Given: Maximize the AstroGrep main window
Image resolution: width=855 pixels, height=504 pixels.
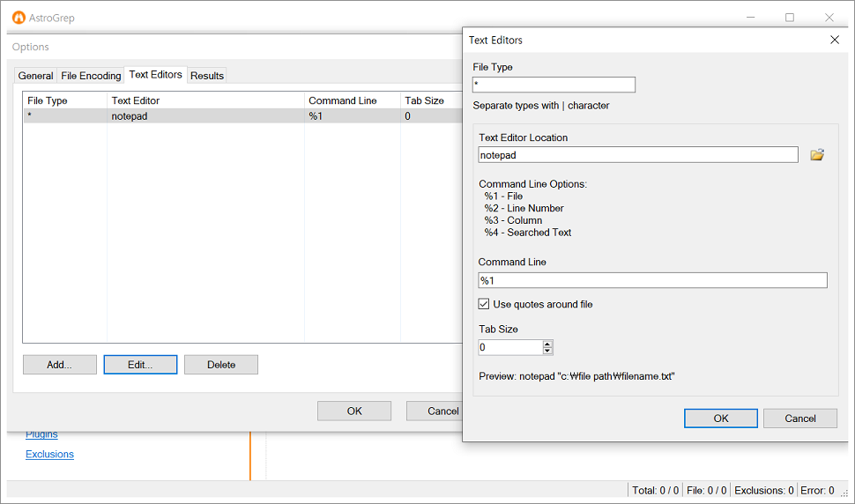Looking at the screenshot, I should pos(790,18).
